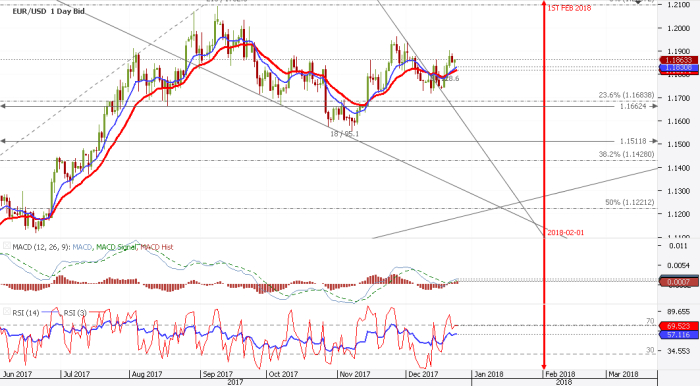
Task: Select the 0.0007 MACD value tag
Action: [x=678, y=282]
